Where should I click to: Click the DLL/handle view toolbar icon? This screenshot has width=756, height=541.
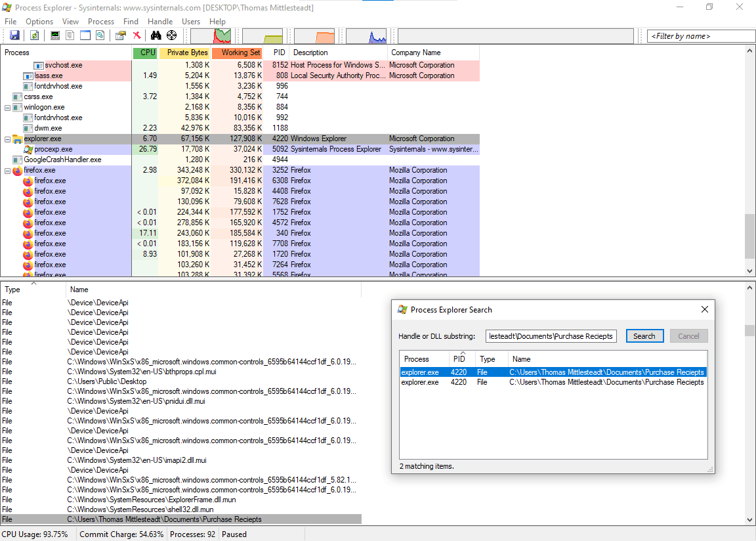[x=100, y=35]
